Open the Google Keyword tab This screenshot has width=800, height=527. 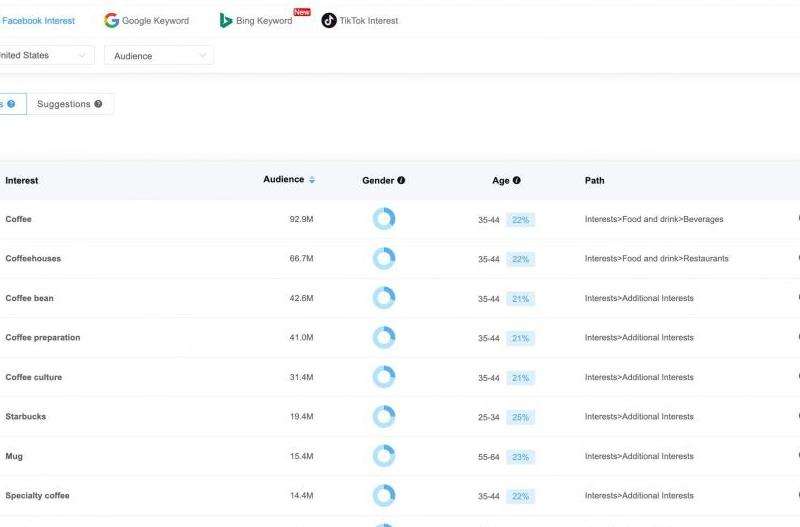click(x=146, y=20)
